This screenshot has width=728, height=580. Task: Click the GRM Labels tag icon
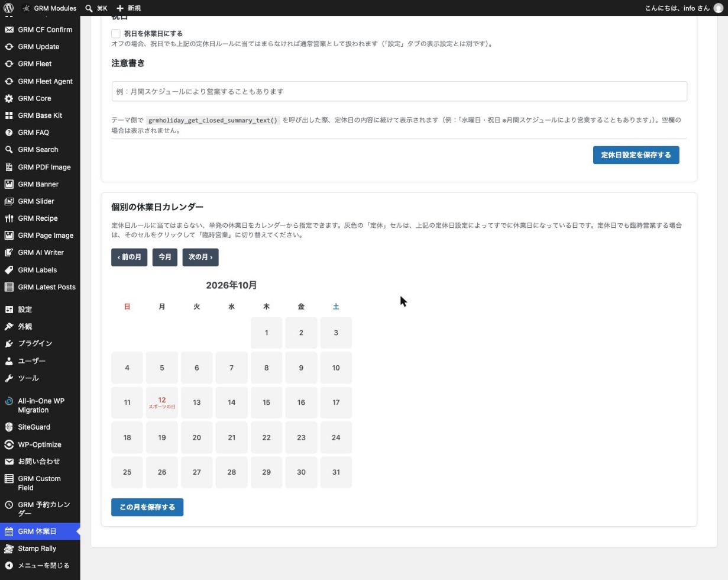(x=9, y=270)
